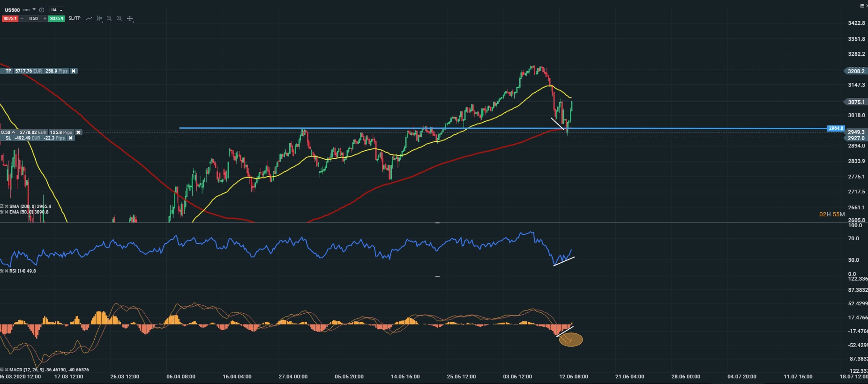Increase trade volume with the plus button
The image size is (868, 384).
tap(45, 19)
